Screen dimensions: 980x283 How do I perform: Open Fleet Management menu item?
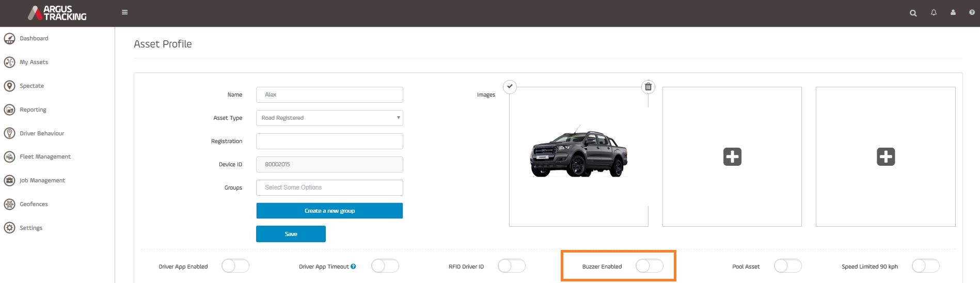point(45,156)
